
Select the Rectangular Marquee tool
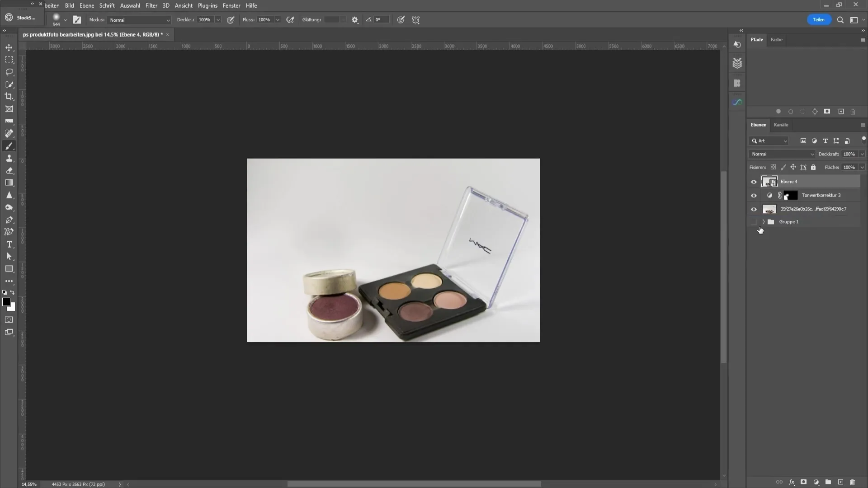(9, 60)
